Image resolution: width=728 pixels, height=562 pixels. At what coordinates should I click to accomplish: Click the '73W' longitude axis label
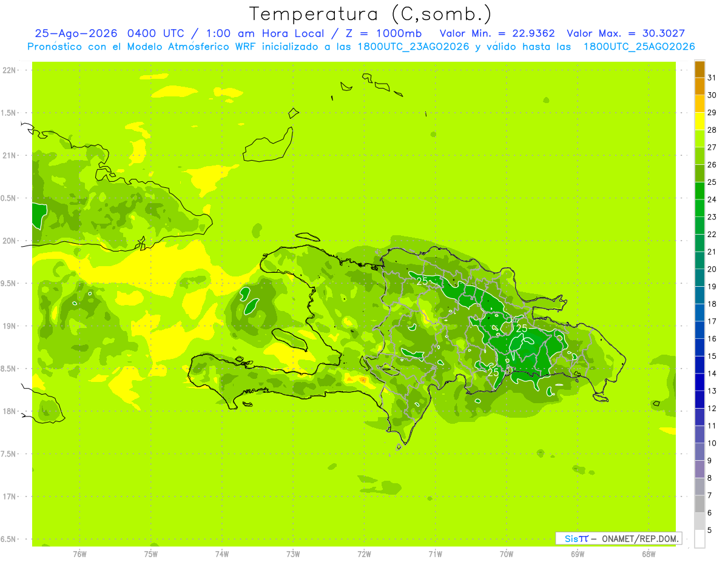[293, 554]
